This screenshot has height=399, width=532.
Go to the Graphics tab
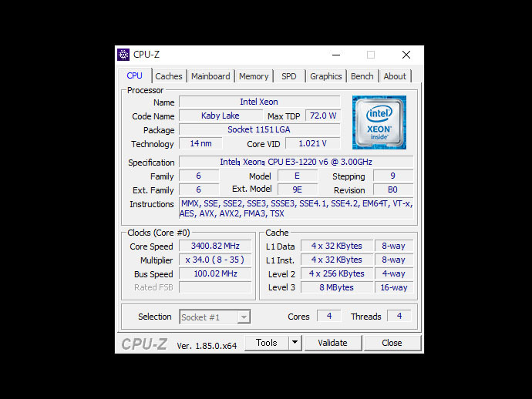[x=325, y=76]
